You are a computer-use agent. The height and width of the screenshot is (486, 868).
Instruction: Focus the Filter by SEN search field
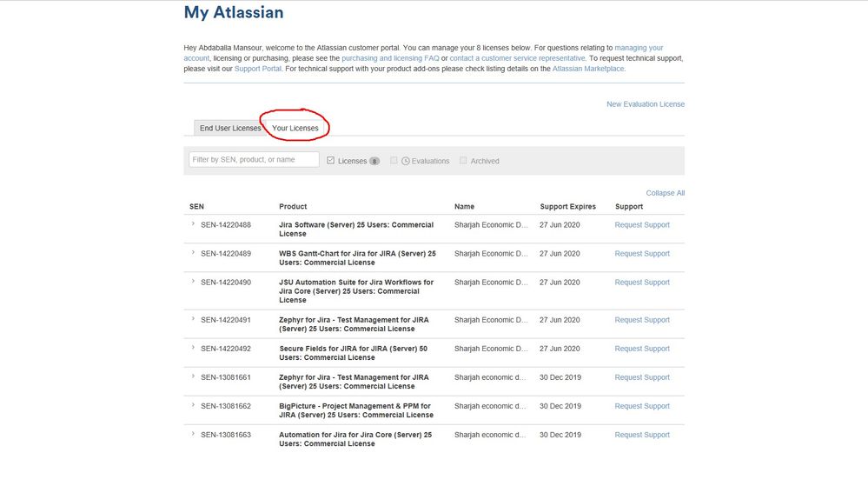[x=254, y=160]
